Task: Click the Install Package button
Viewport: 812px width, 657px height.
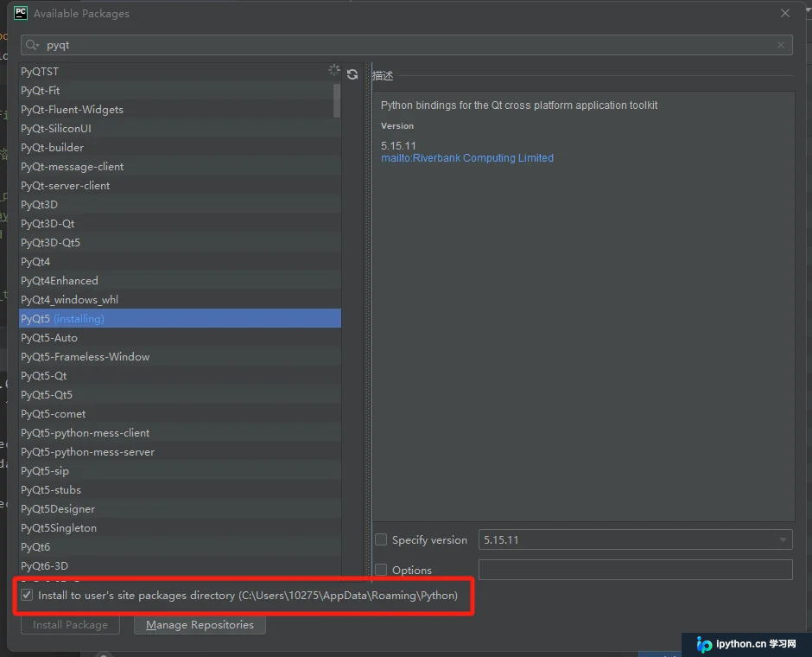Action: [x=71, y=625]
